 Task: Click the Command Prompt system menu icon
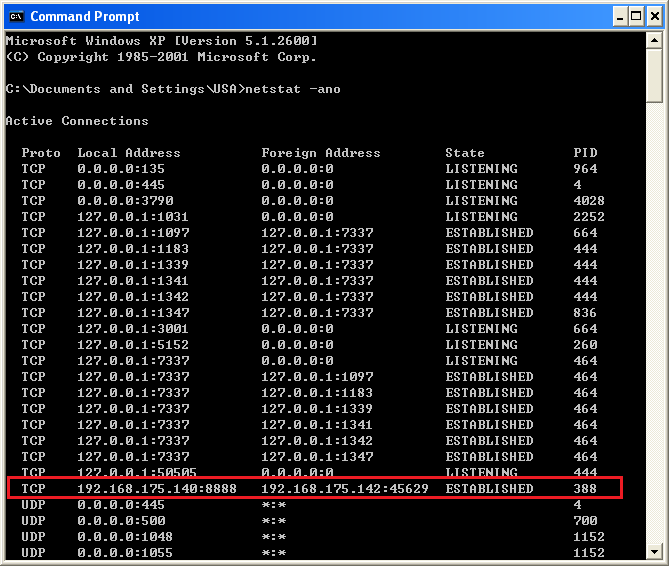[x=17, y=16]
